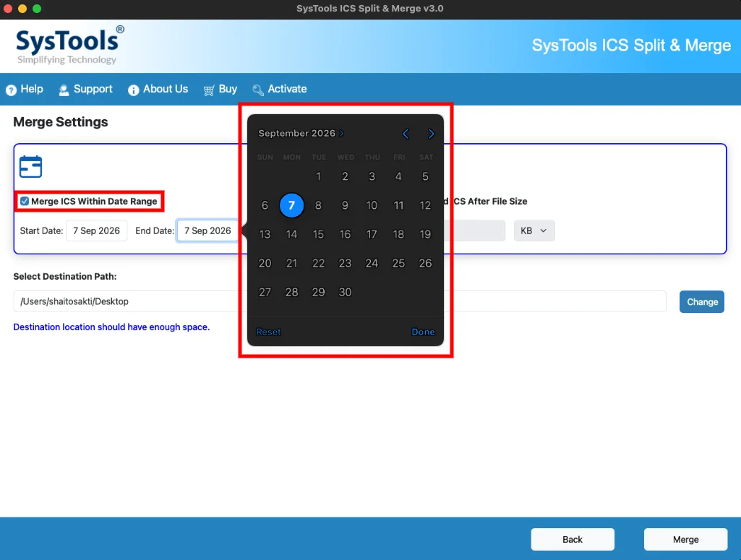The image size is (741, 560).
Task: Click the Support person icon
Action: [64, 90]
